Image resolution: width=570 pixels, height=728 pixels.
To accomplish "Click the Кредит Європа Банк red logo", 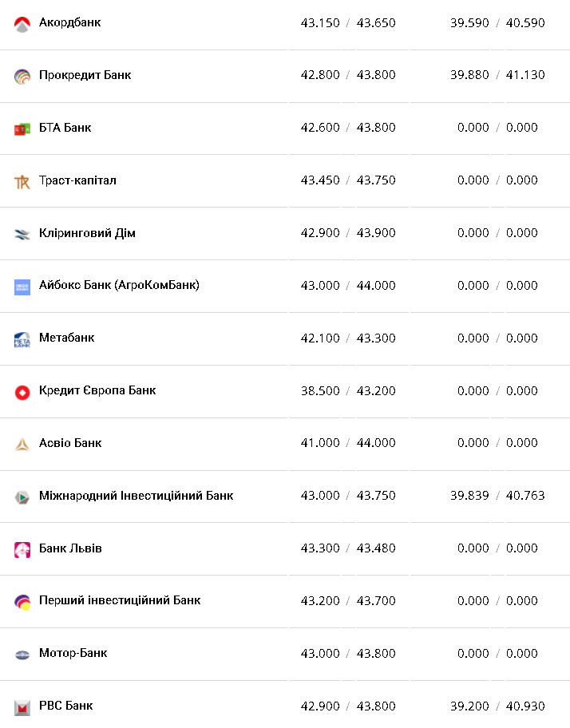I will pos(22,393).
